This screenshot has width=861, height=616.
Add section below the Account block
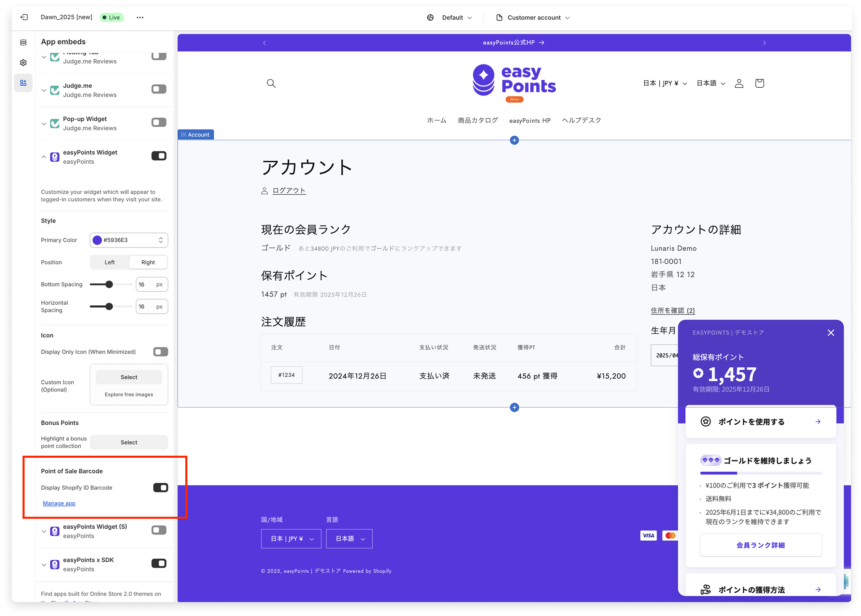(514, 407)
